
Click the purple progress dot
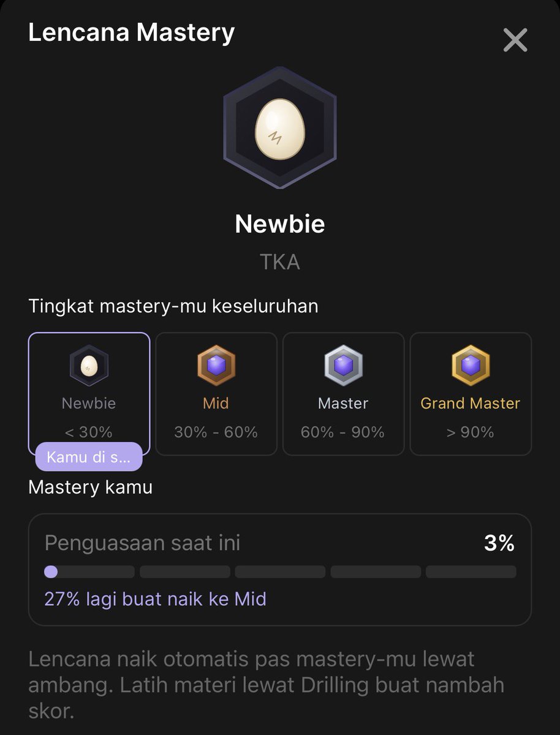pos(51,571)
